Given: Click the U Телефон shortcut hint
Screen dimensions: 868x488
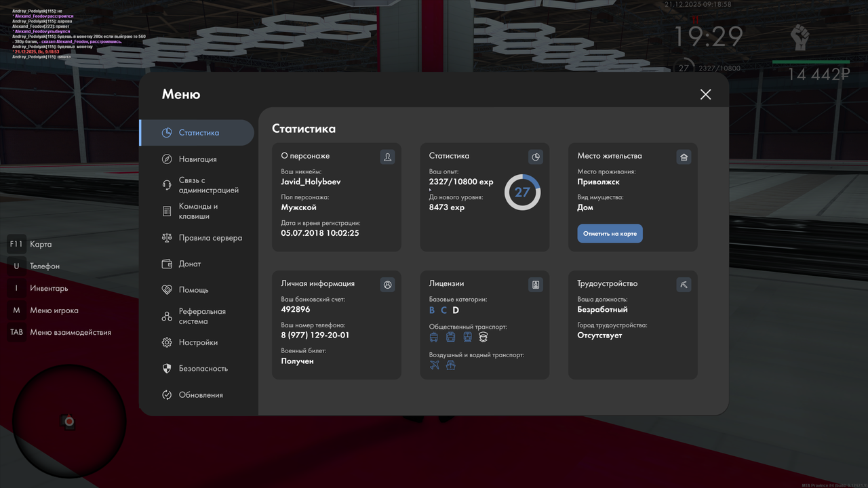Looking at the screenshot, I should coord(34,266).
